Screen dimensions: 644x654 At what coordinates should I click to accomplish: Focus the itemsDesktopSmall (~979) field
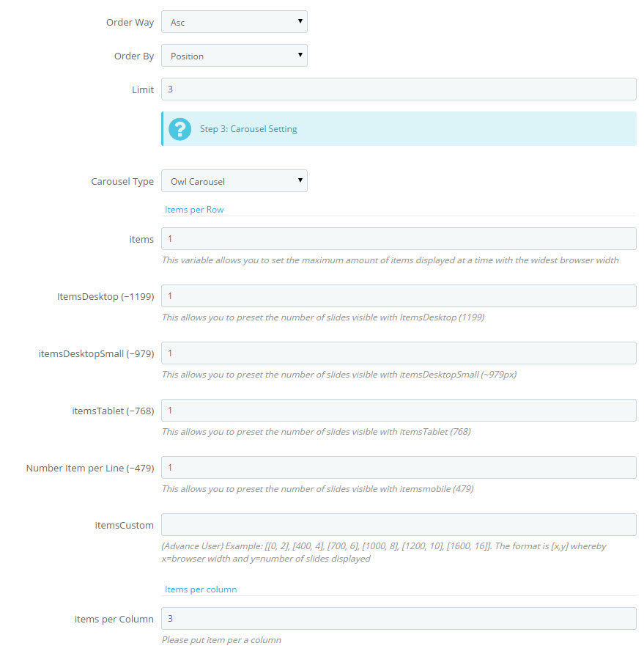click(x=399, y=353)
